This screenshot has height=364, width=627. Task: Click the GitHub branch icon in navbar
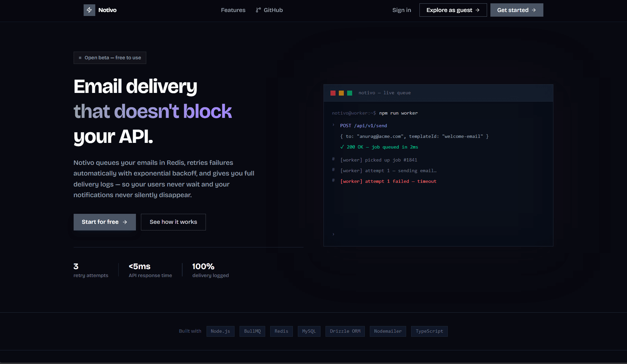pos(259,10)
